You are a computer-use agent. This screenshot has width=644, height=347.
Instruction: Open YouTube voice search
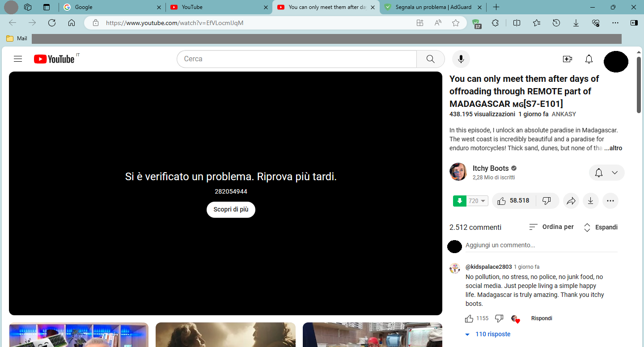click(461, 59)
